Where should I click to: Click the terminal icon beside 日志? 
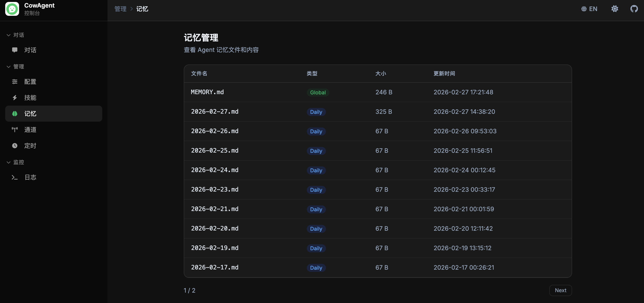coord(15,177)
